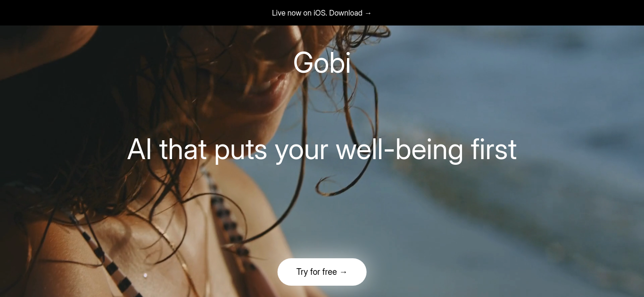Click the black announcement bar's empty left area
The height and width of the screenshot is (297, 644).
pos(132,13)
